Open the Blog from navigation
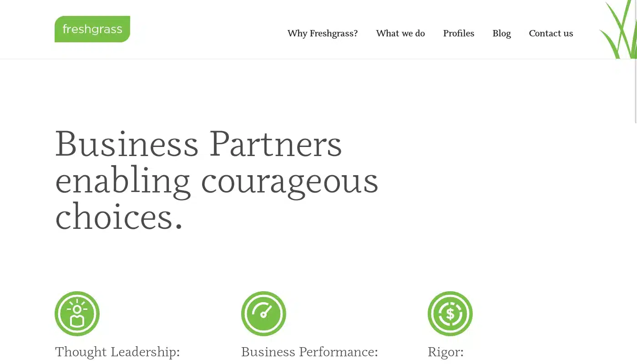This screenshot has height=364, width=637. pyautogui.click(x=501, y=33)
